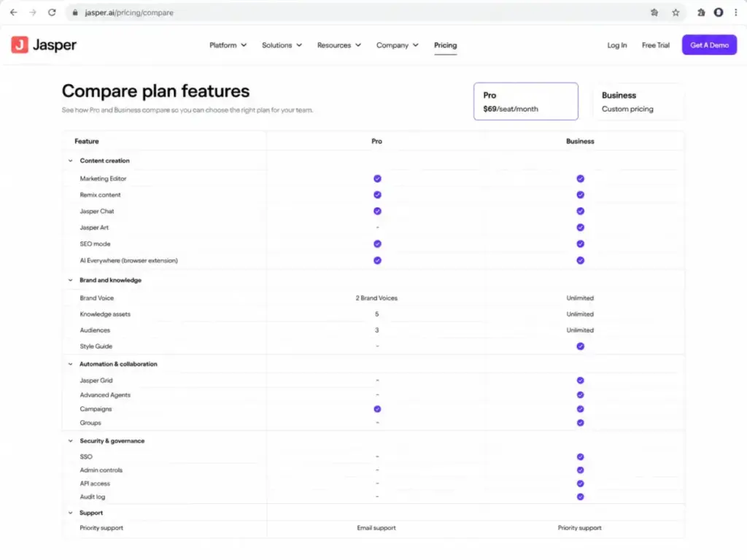Viewport: 747px width, 560px height.
Task: Collapse the Brand and knowledge section
Action: point(71,280)
